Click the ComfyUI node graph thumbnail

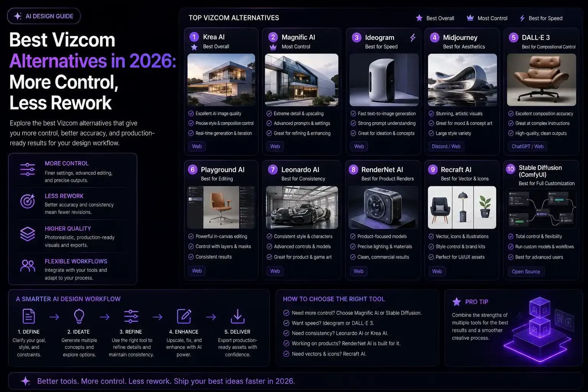click(x=541, y=209)
